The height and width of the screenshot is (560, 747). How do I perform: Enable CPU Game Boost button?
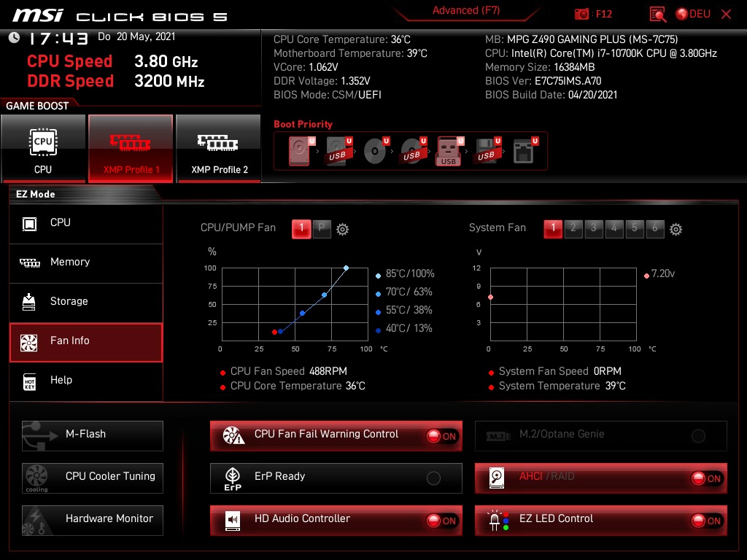(43, 149)
